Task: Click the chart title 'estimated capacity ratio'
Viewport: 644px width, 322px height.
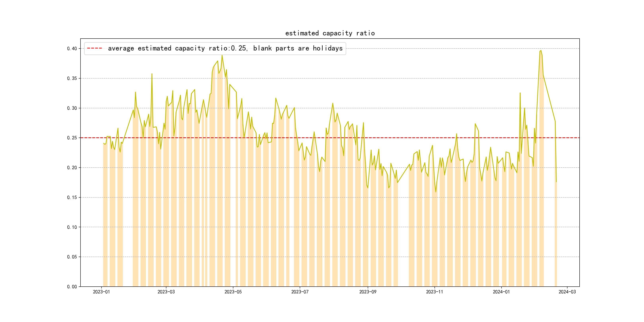Action: coord(330,33)
